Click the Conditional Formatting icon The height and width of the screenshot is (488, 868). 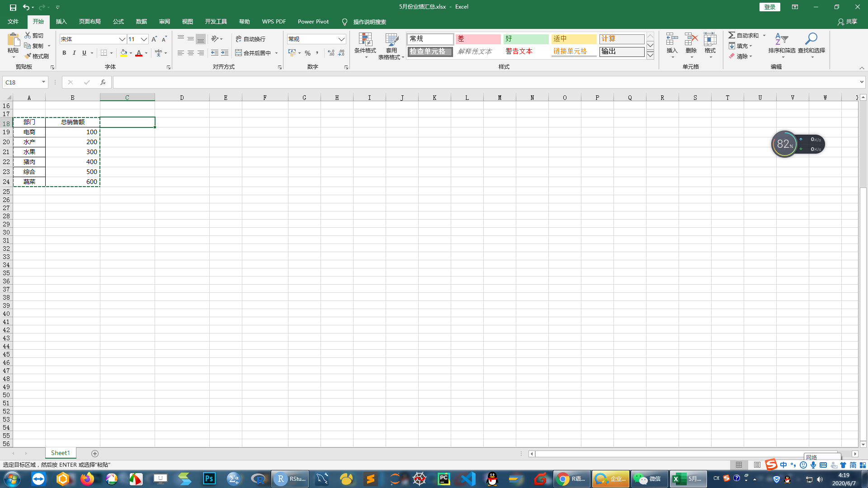pos(365,41)
